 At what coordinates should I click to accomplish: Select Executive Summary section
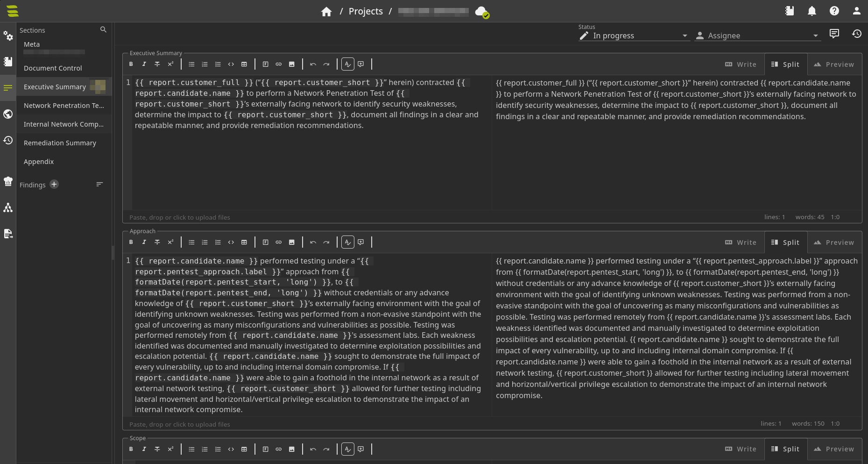(64, 87)
